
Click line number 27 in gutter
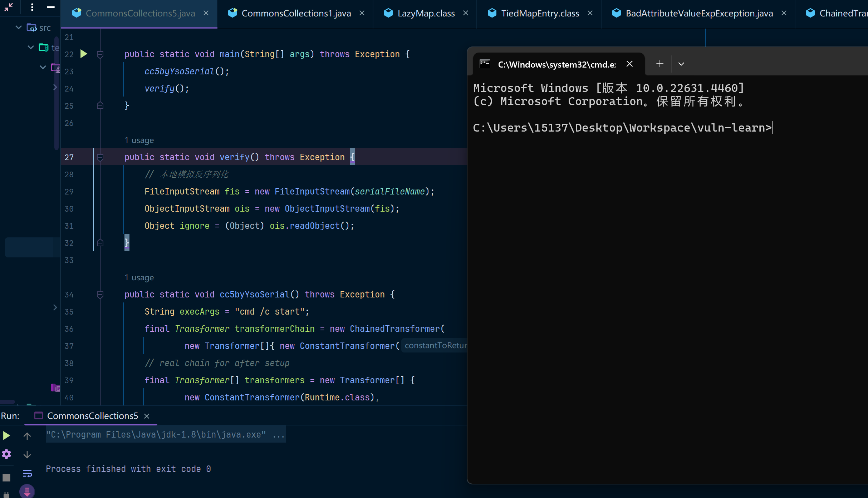tap(69, 157)
